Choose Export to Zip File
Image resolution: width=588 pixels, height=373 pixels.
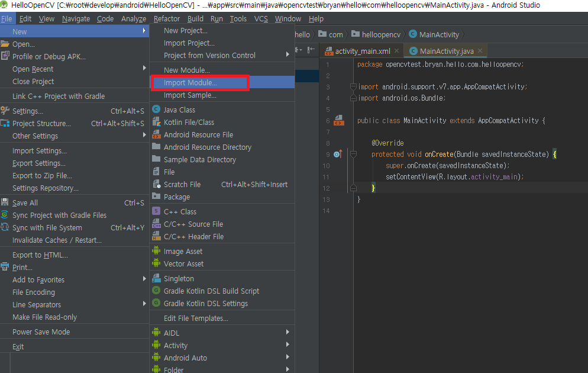pos(75,176)
